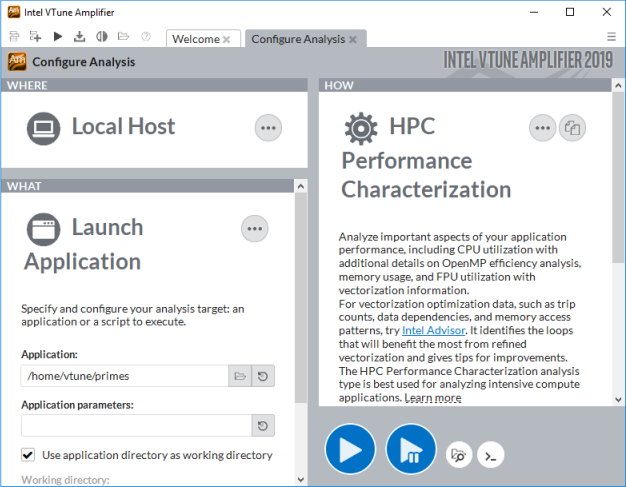The height and width of the screenshot is (487, 626).
Task: Click the Import Result toolbar icon
Action: [x=80, y=37]
